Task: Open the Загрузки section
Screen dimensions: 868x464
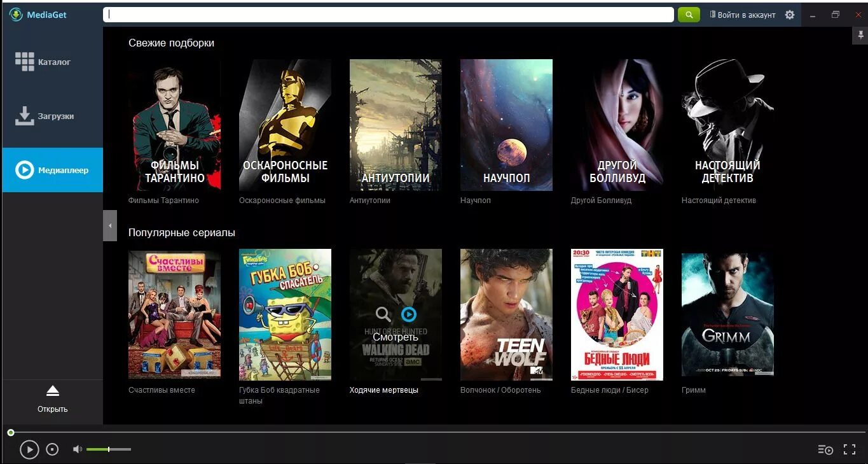Action: [52, 116]
